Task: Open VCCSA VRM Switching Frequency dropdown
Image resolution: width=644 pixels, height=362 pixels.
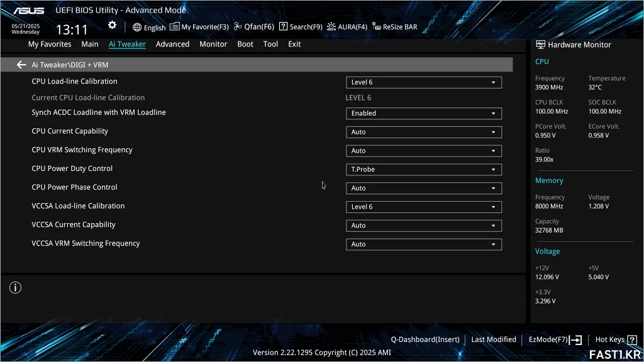Action: (x=423, y=244)
